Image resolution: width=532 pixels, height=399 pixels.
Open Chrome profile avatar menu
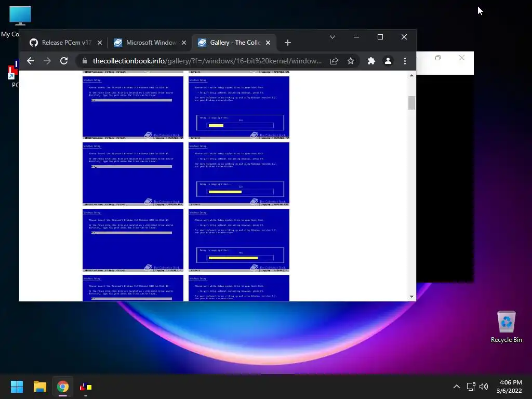388,61
